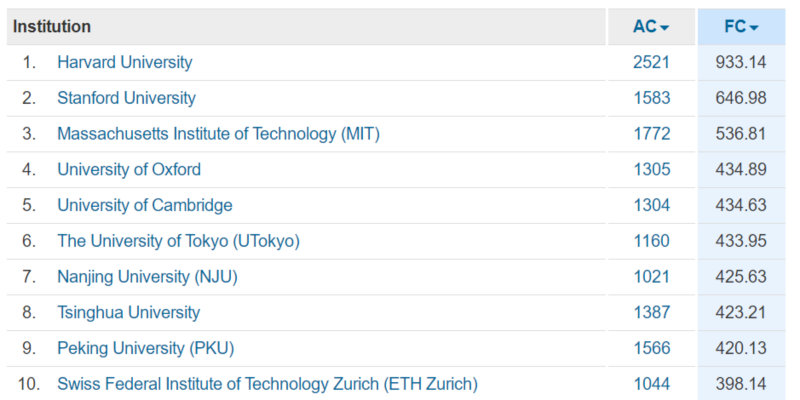This screenshot has width=800, height=400.
Task: Select MIT's AC value 1772
Action: tap(652, 134)
